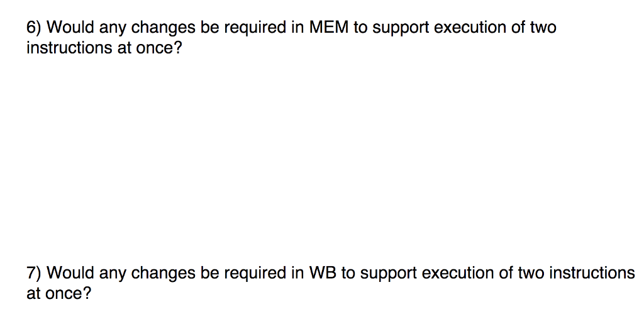Click "instructions" at start of question 6's second line
644x336 pixels.
coord(69,48)
